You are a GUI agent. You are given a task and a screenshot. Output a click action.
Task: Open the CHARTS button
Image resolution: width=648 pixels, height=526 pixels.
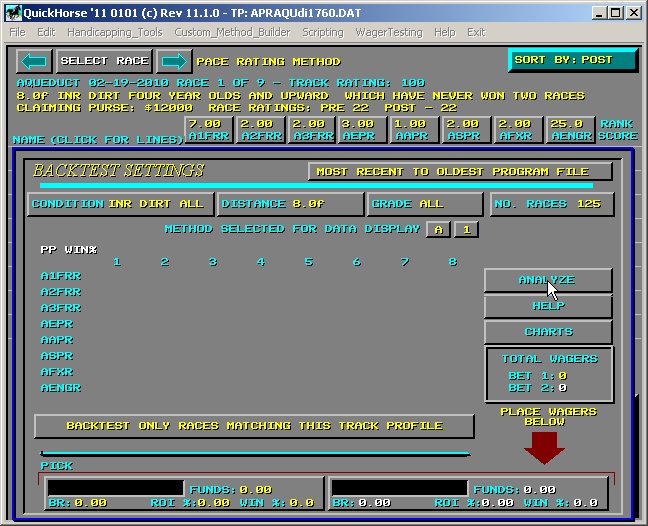[x=547, y=332]
